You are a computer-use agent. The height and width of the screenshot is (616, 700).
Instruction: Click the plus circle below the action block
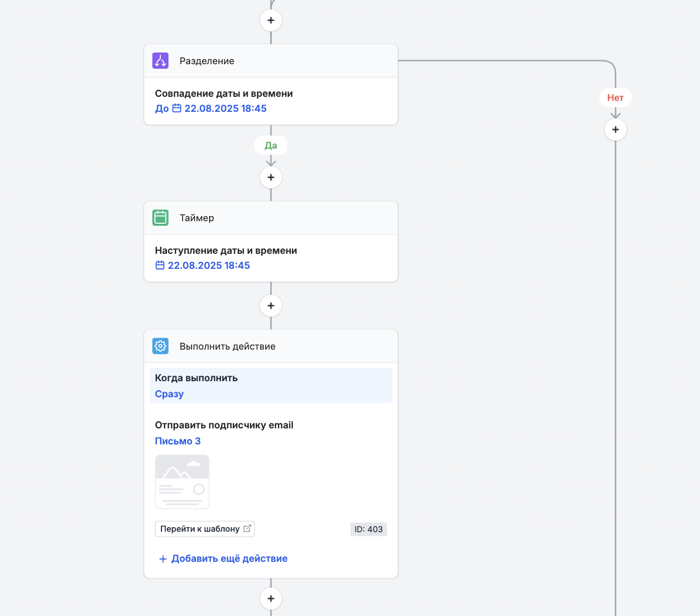[x=271, y=598]
